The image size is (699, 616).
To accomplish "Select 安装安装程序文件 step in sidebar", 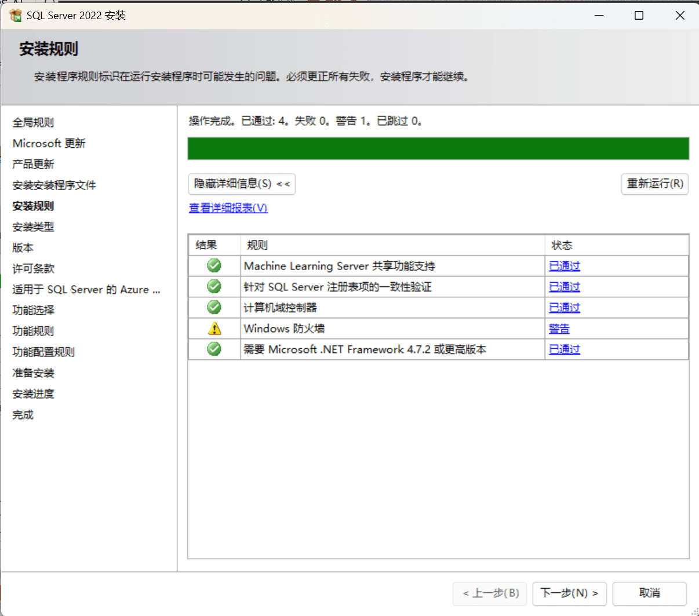I will click(x=54, y=185).
